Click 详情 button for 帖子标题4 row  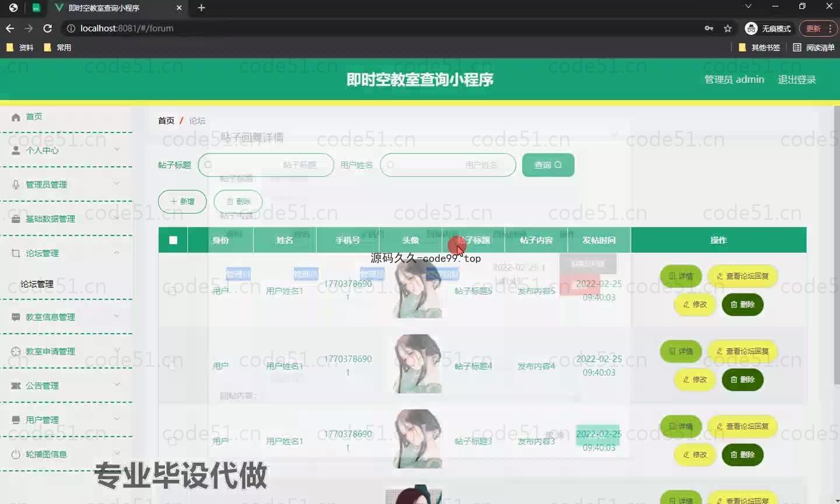click(681, 351)
